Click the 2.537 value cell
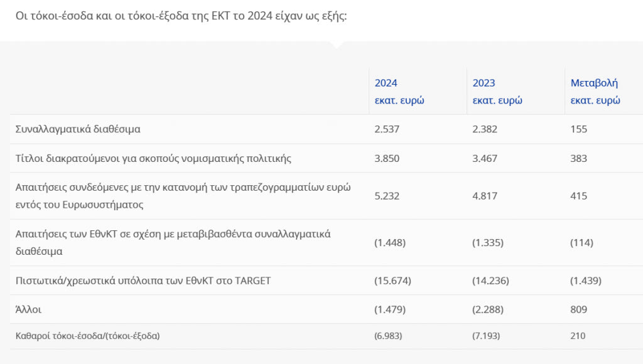Image resolution: width=643 pixels, height=364 pixels. tap(387, 129)
